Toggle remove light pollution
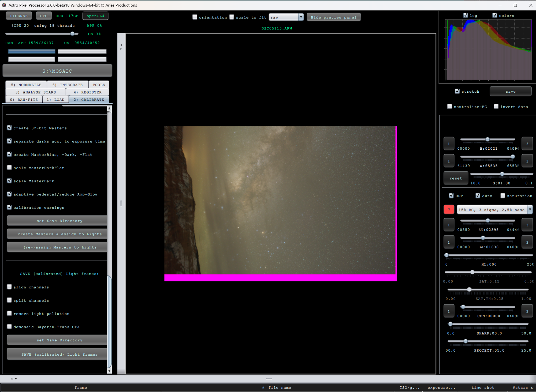 [x=9, y=313]
